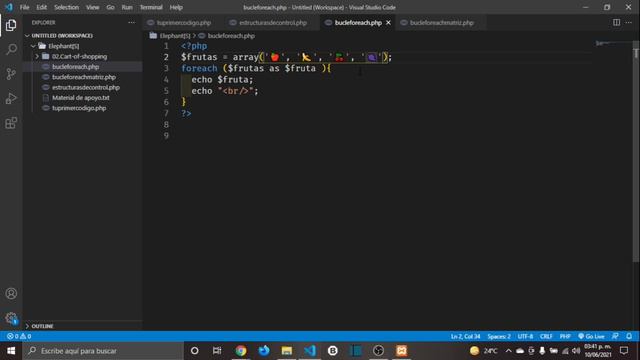Screen dimensions: 640x360
Task: Open estructurasdecontrol.php in the explorer tree
Action: coord(86,87)
